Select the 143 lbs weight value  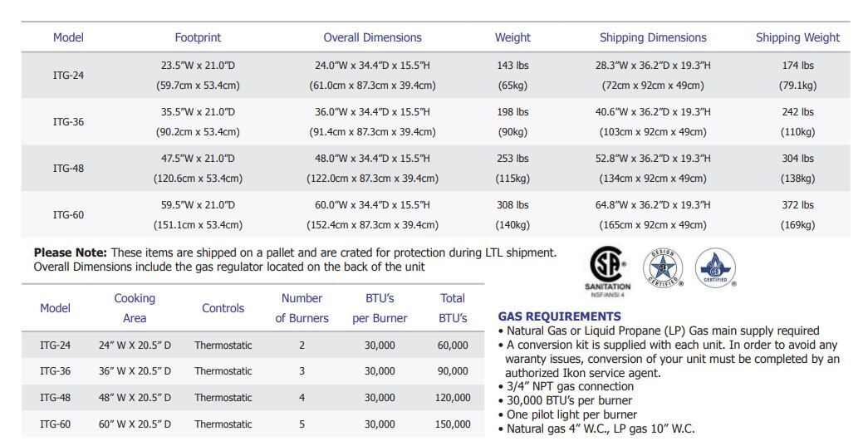point(512,65)
